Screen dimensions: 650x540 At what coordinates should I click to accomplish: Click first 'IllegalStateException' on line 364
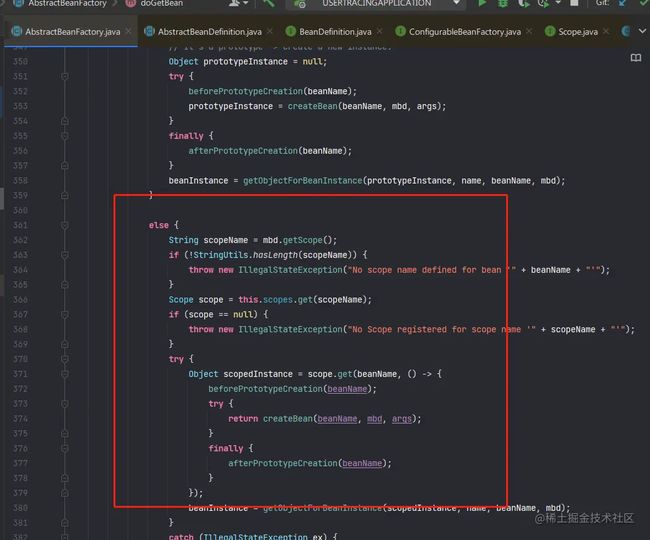290,270
